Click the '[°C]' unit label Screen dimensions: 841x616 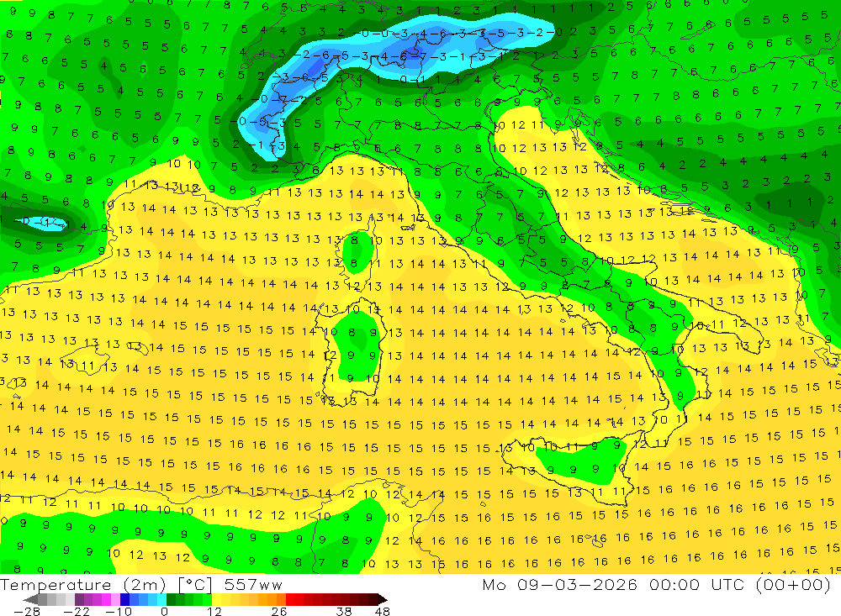coord(195,585)
